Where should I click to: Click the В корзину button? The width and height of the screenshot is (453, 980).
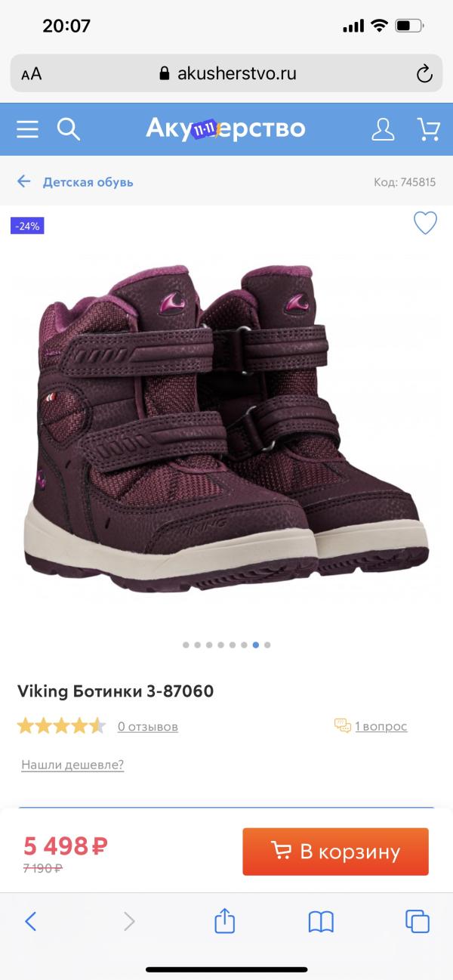(335, 852)
